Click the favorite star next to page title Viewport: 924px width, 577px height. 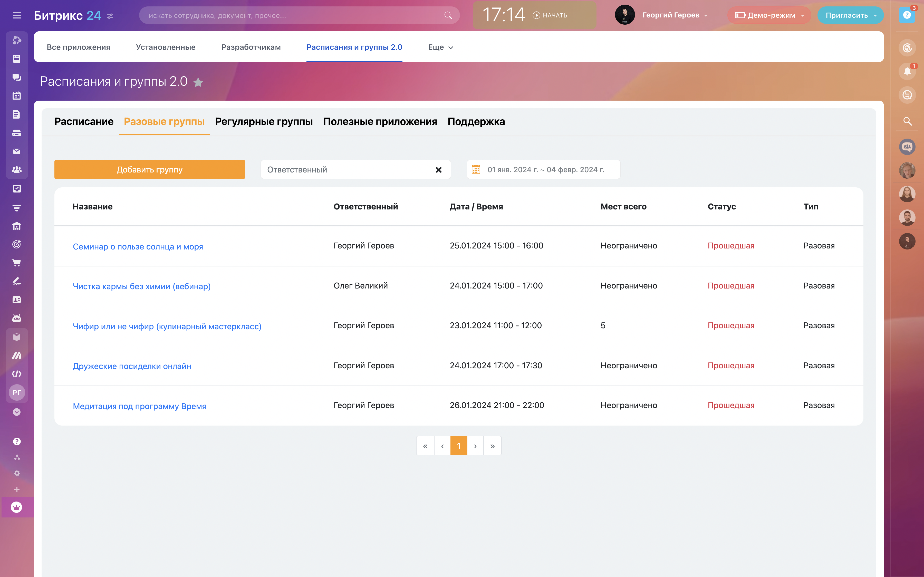[x=198, y=82]
